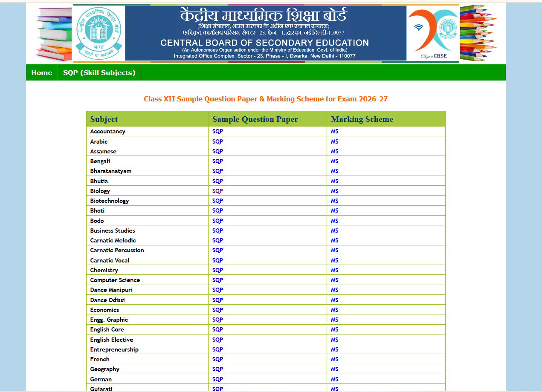Viewport: 542px width, 392px height.
Task: Open Bengali MS link
Action: click(x=335, y=161)
